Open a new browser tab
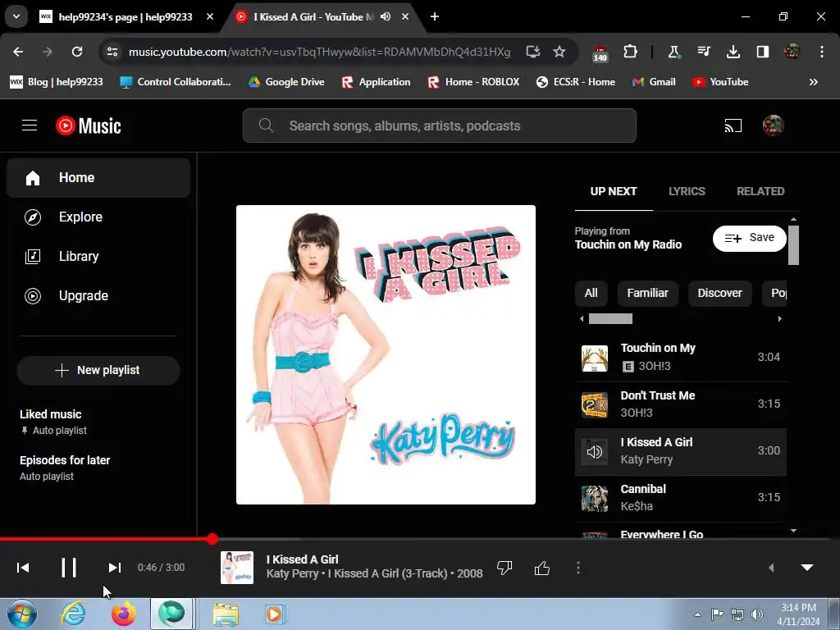 point(435,16)
